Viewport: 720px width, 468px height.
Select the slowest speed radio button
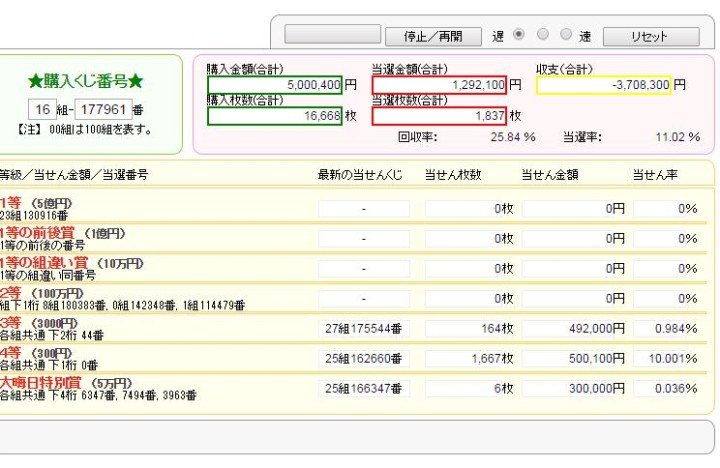[518, 35]
